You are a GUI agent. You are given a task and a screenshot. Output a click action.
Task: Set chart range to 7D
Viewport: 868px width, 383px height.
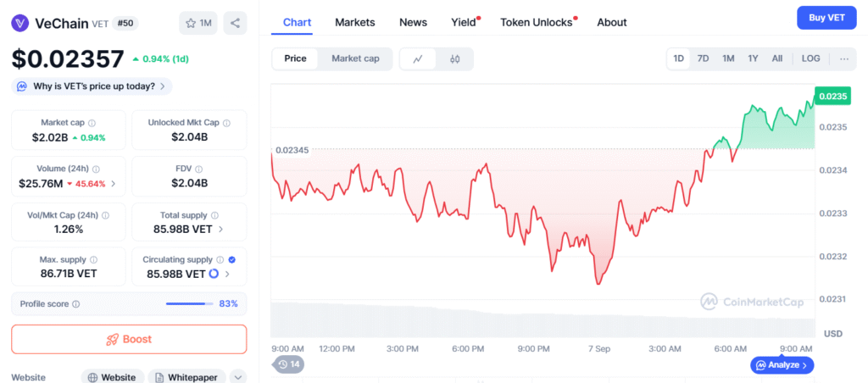703,58
